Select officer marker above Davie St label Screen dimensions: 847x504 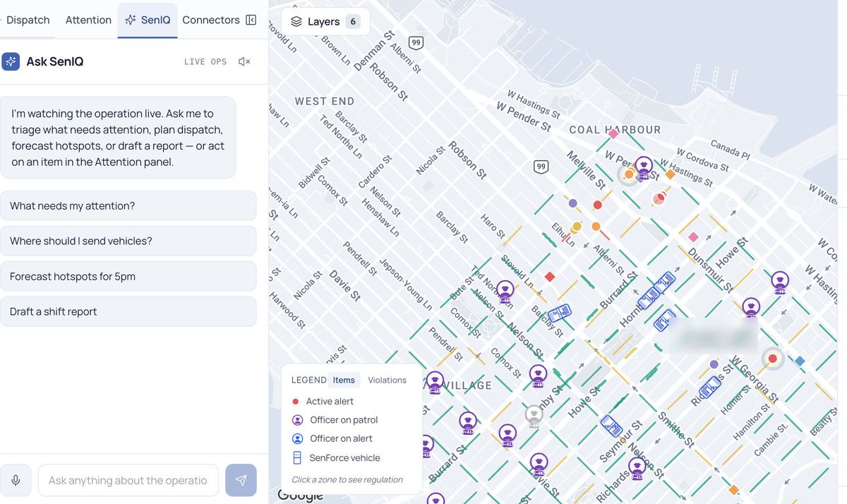pyautogui.click(x=539, y=464)
